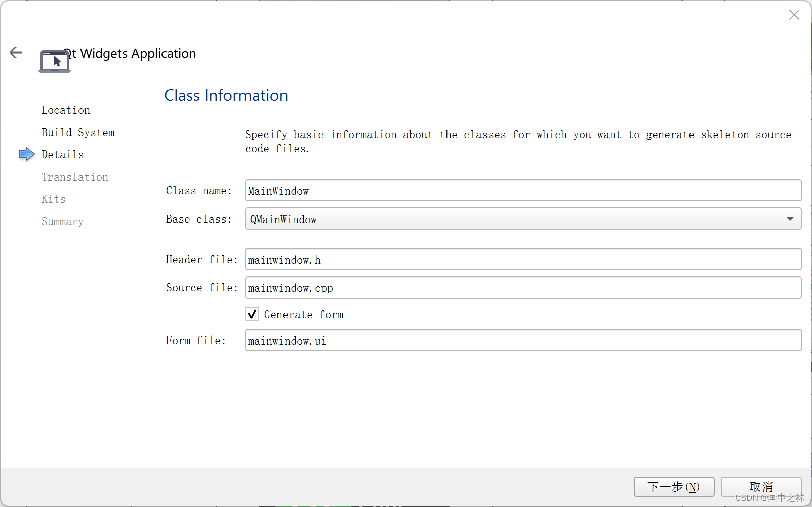Select the Location wizard step
The height and width of the screenshot is (507, 812).
click(66, 110)
